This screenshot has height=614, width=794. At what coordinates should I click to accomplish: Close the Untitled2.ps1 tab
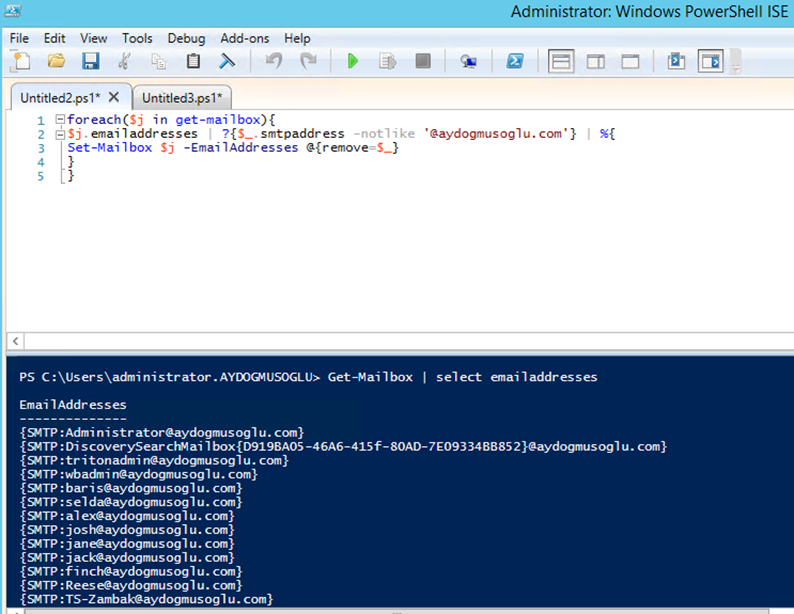click(113, 97)
